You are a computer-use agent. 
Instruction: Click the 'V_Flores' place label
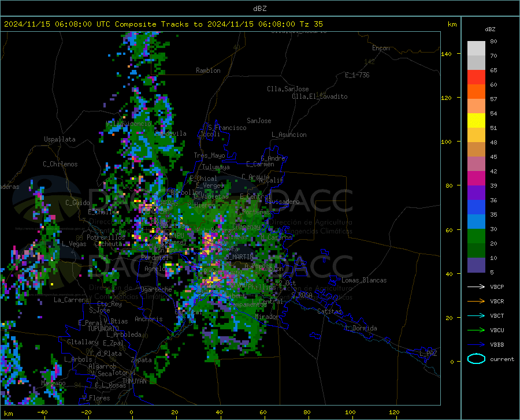tap(96, 398)
